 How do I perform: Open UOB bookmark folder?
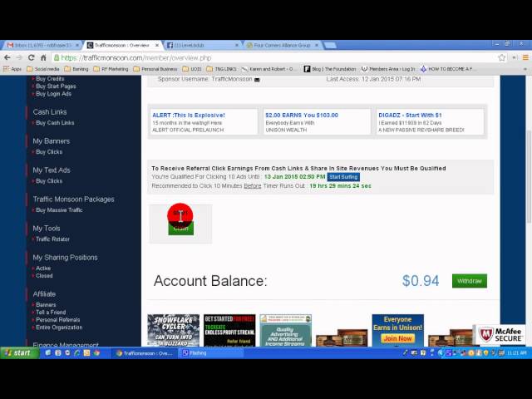(x=192, y=69)
